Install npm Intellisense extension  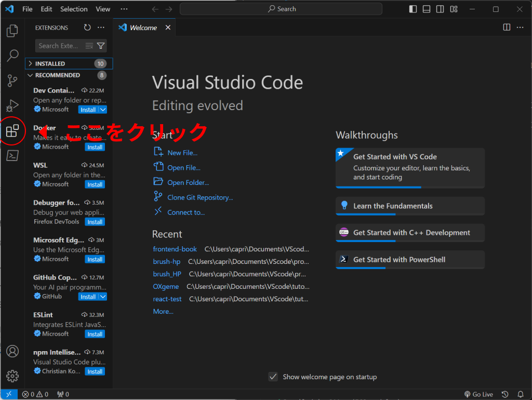[95, 371]
